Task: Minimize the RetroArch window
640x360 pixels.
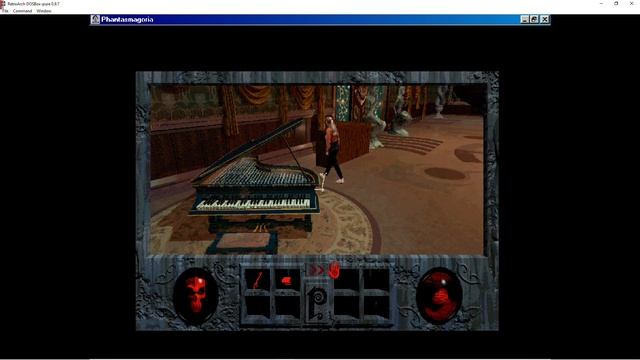Action: coord(601,4)
